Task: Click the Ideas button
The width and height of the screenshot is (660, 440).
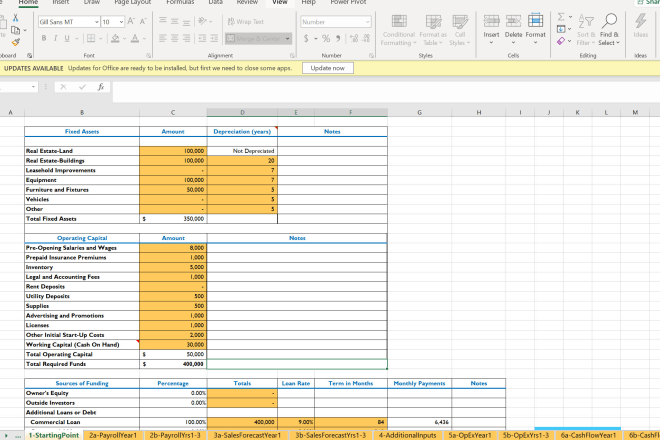Action: tap(641, 26)
